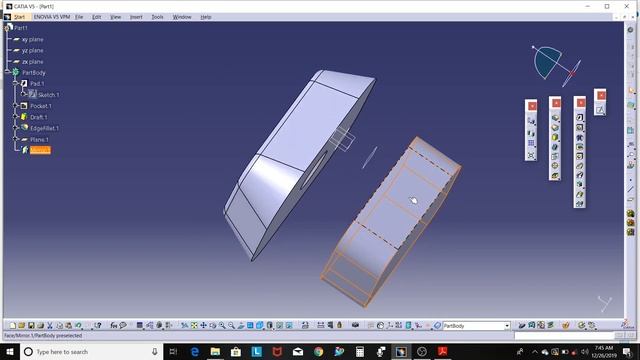Open File Explorer from the taskbar
The height and width of the screenshot is (360, 640).
215,351
